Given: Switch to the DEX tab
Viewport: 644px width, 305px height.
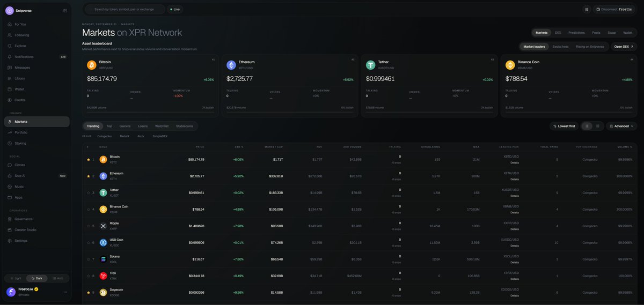Looking at the screenshot, I should pyautogui.click(x=558, y=33).
